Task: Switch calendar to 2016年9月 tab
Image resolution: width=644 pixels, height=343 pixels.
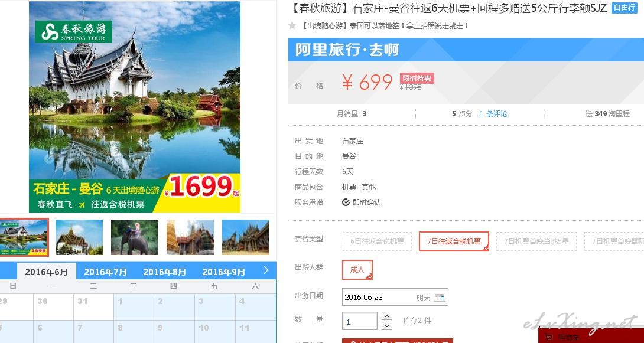Action: click(x=224, y=272)
